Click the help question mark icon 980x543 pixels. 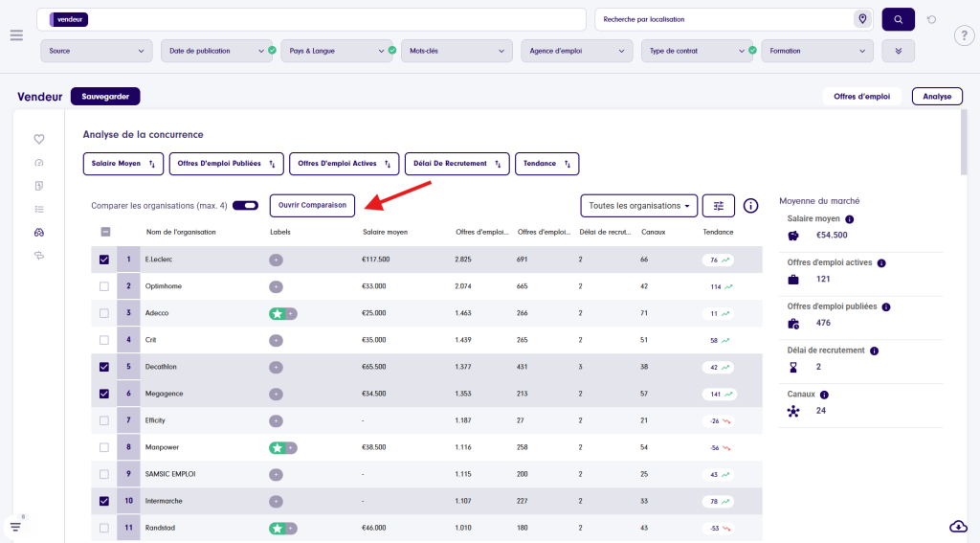click(964, 36)
